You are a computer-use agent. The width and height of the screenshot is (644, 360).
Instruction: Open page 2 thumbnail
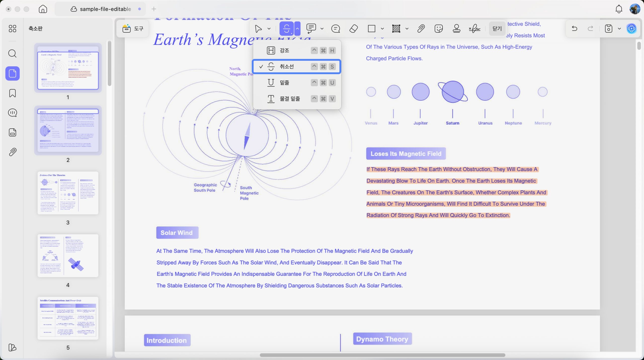(68, 130)
